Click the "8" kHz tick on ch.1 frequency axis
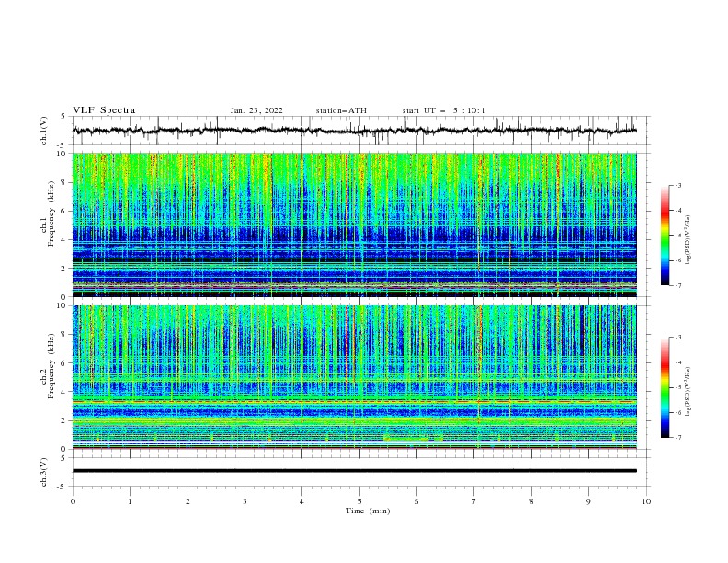 click(64, 182)
